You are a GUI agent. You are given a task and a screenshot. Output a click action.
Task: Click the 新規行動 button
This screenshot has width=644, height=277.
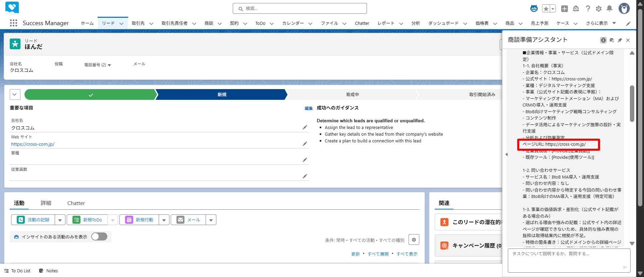[x=139, y=220]
